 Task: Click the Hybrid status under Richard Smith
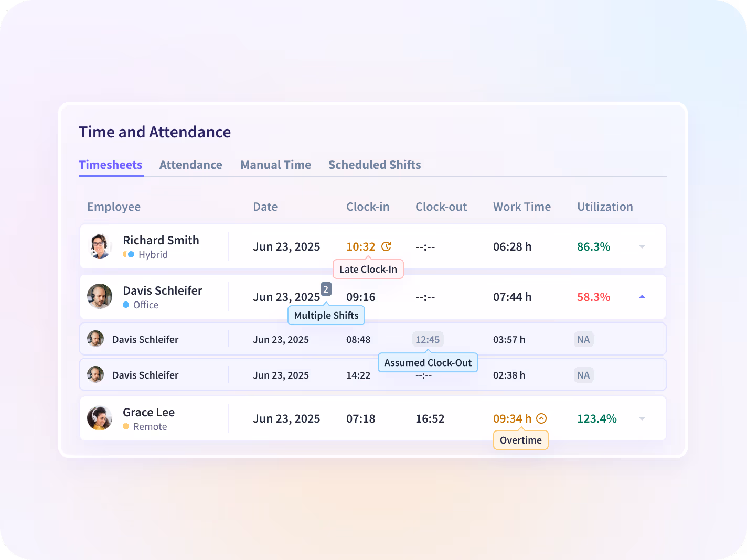[145, 254]
